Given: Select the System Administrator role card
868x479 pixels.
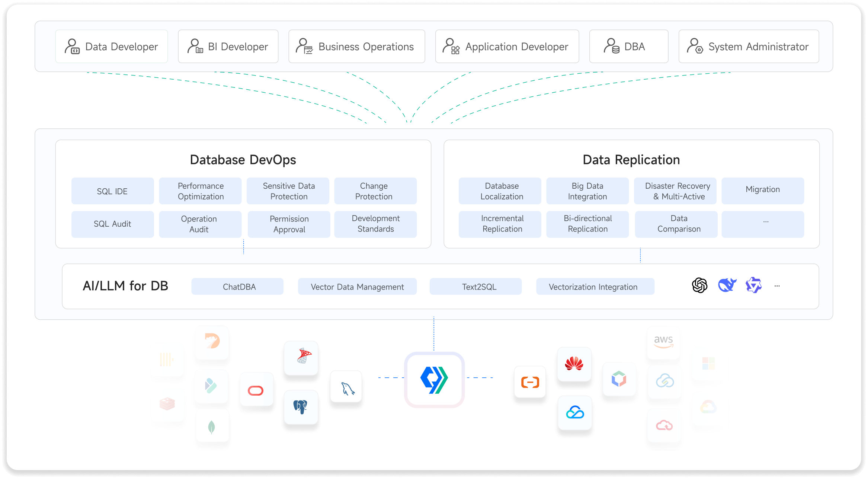Looking at the screenshot, I should [x=749, y=47].
